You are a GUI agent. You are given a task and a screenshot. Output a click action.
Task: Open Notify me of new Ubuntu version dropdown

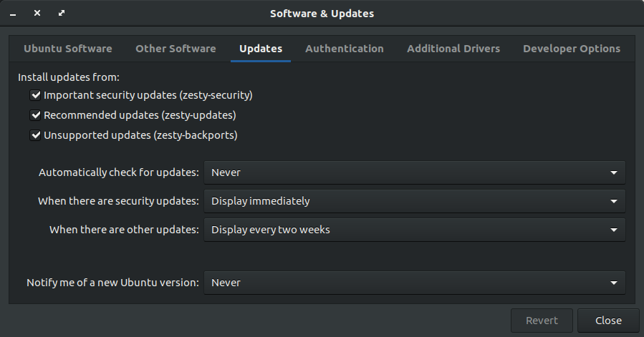tap(415, 283)
